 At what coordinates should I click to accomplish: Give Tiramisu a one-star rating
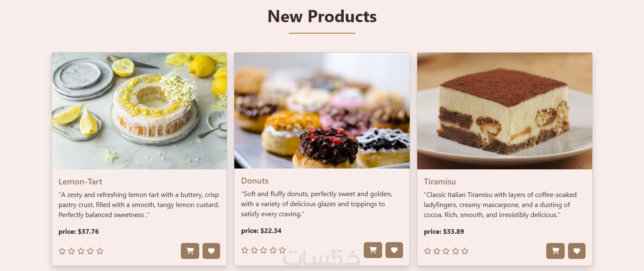tap(428, 251)
